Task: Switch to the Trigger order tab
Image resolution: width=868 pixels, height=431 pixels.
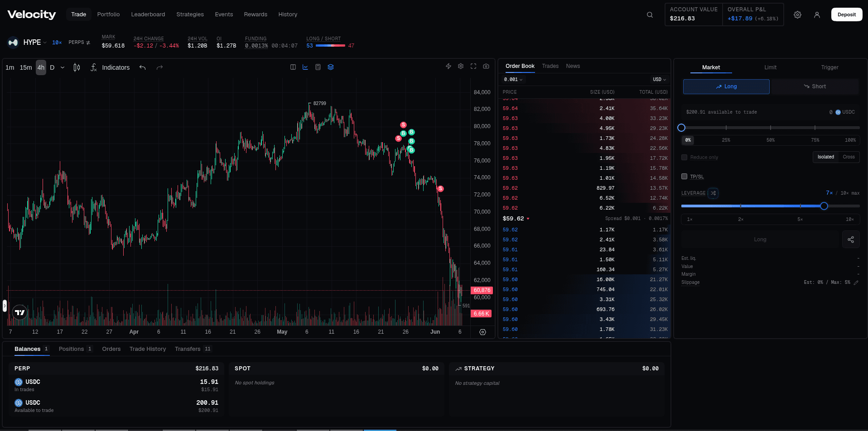Action: coord(829,67)
